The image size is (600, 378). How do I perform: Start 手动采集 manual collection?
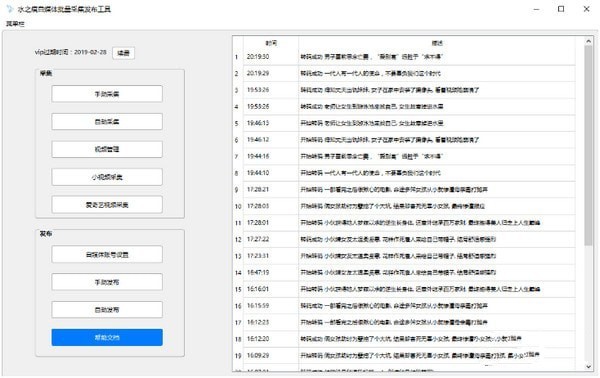click(x=107, y=94)
